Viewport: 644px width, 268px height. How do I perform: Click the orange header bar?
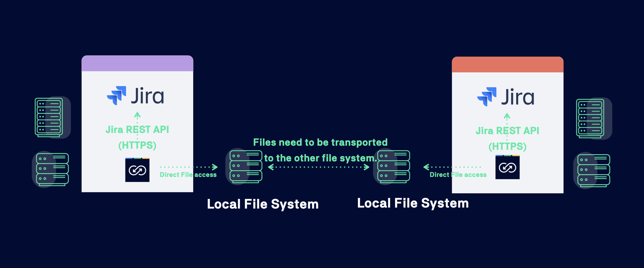tap(507, 64)
